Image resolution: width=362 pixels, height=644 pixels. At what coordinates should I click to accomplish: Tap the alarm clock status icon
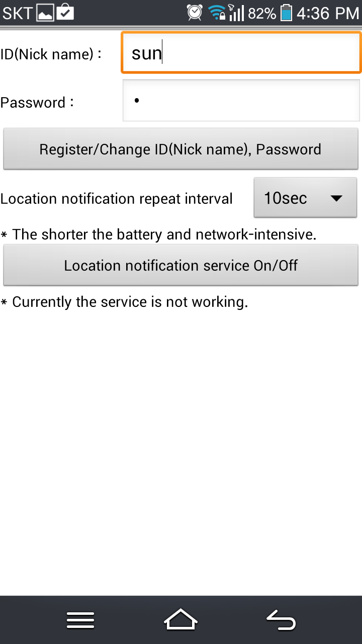[194, 12]
